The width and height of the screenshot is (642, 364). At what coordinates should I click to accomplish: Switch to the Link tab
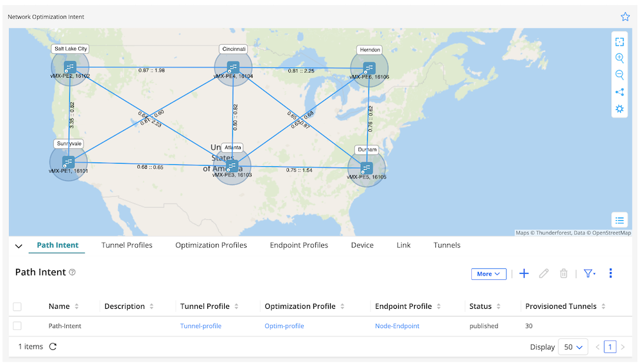[403, 245]
